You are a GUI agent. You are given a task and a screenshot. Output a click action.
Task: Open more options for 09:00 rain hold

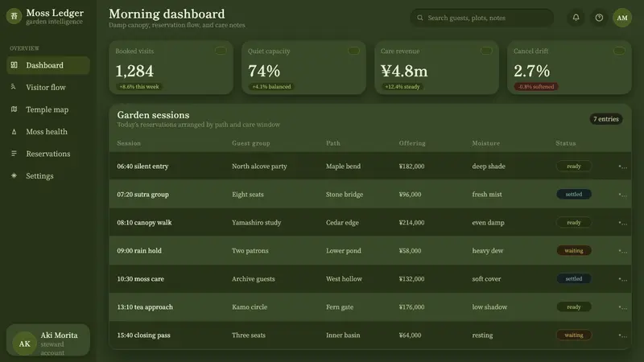click(x=622, y=251)
